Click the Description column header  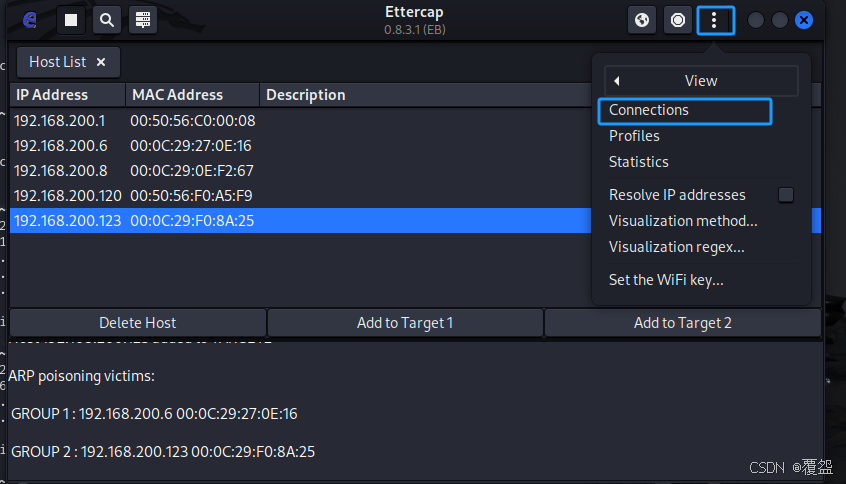coord(305,95)
